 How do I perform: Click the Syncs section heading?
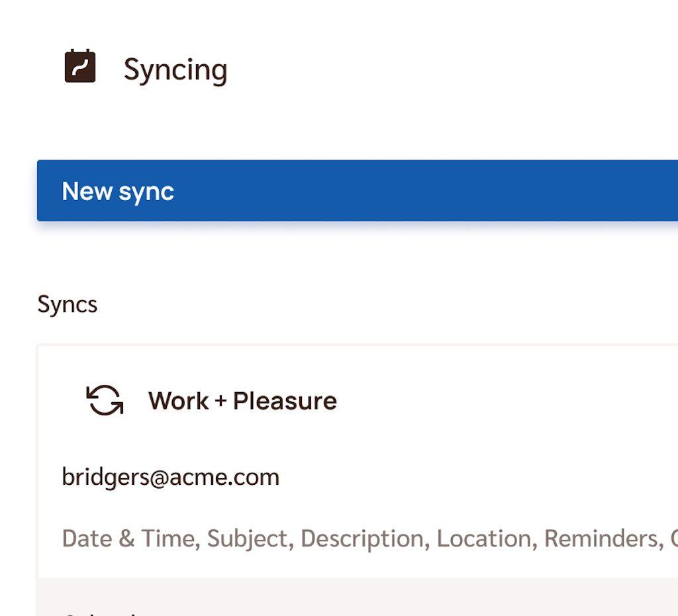pos(68,305)
